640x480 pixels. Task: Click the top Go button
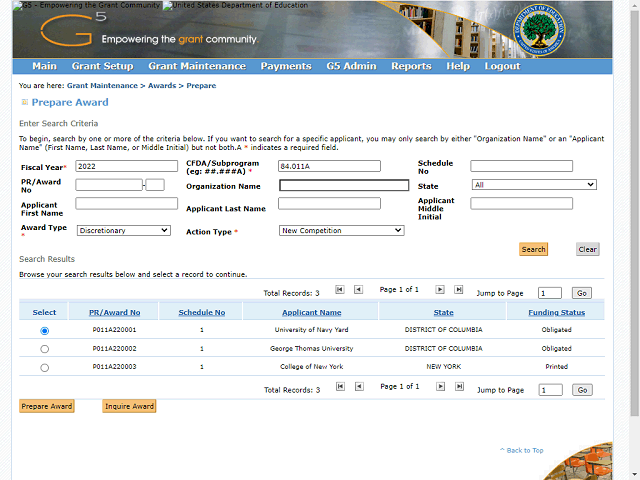(582, 293)
